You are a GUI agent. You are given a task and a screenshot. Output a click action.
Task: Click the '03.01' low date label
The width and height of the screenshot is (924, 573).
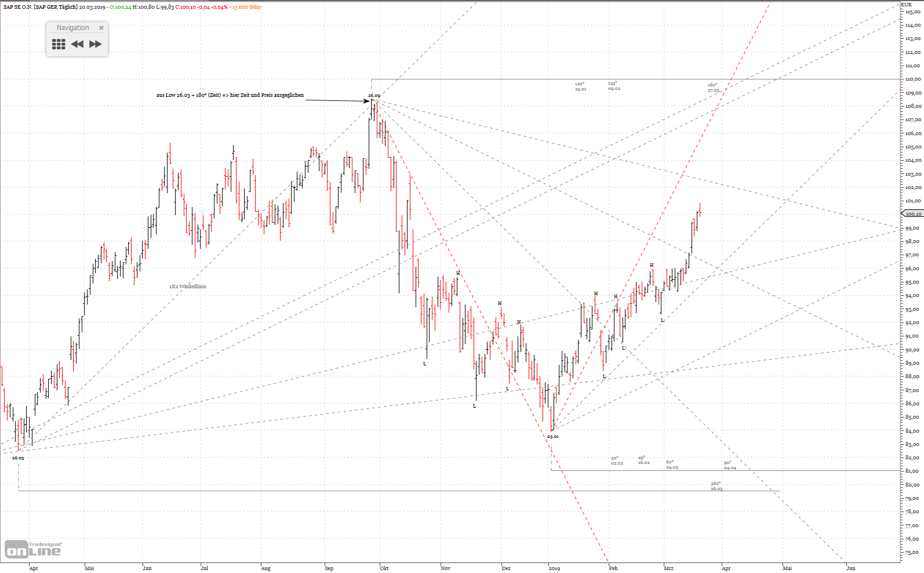(553, 436)
